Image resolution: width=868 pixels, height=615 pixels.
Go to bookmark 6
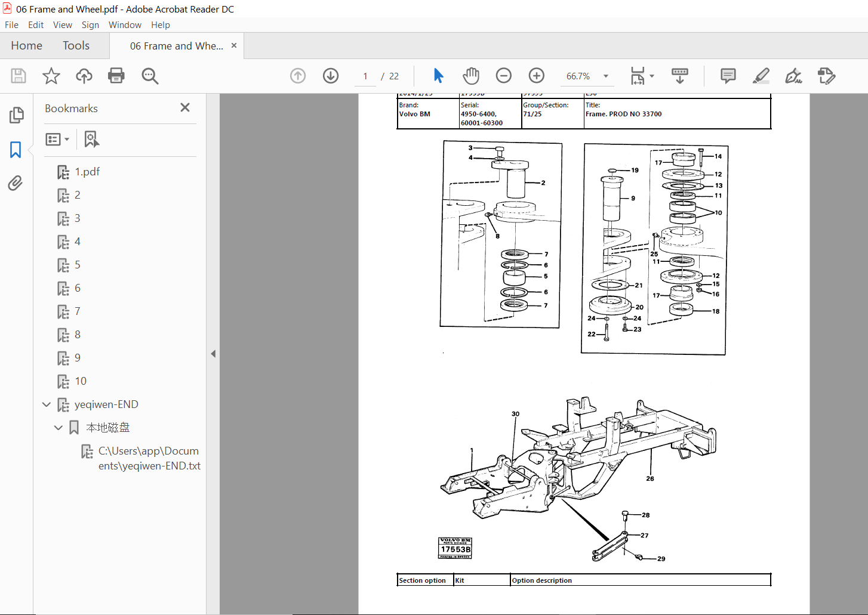click(78, 288)
